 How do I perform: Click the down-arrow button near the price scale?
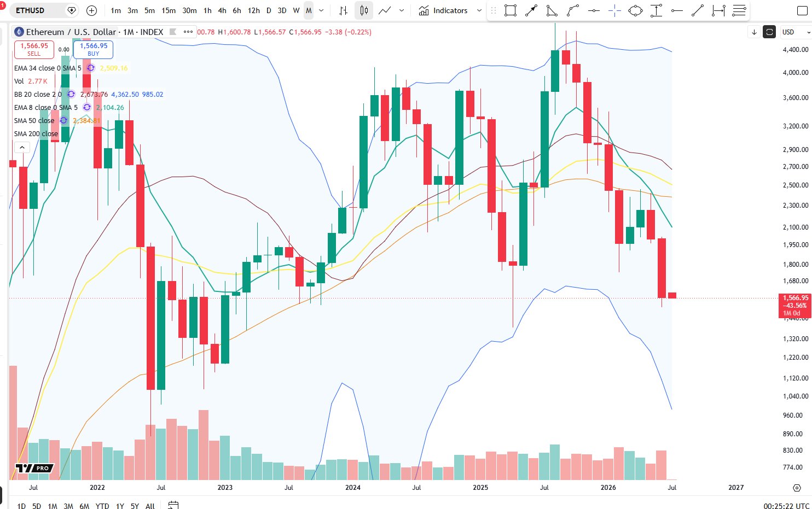pos(754,32)
